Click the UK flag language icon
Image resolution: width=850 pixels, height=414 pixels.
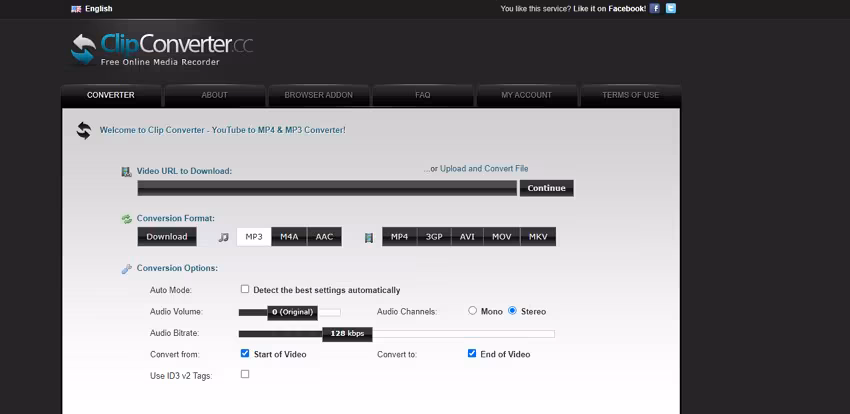(76, 9)
